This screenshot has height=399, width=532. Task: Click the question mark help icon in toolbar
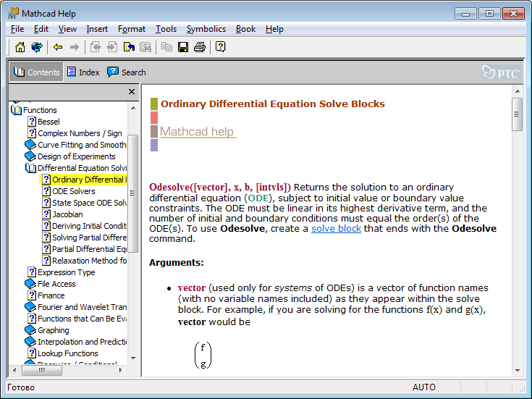[x=221, y=47]
